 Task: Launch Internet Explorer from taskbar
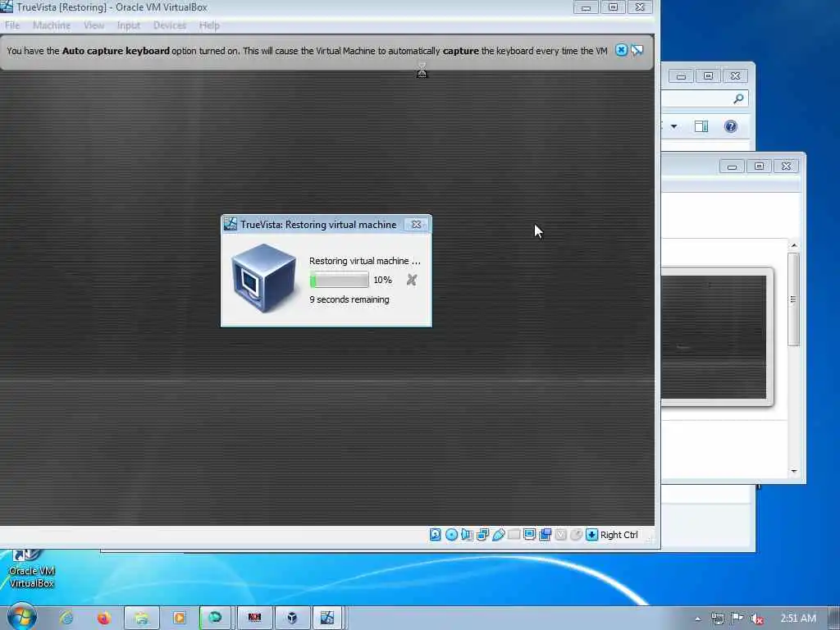tap(66, 618)
